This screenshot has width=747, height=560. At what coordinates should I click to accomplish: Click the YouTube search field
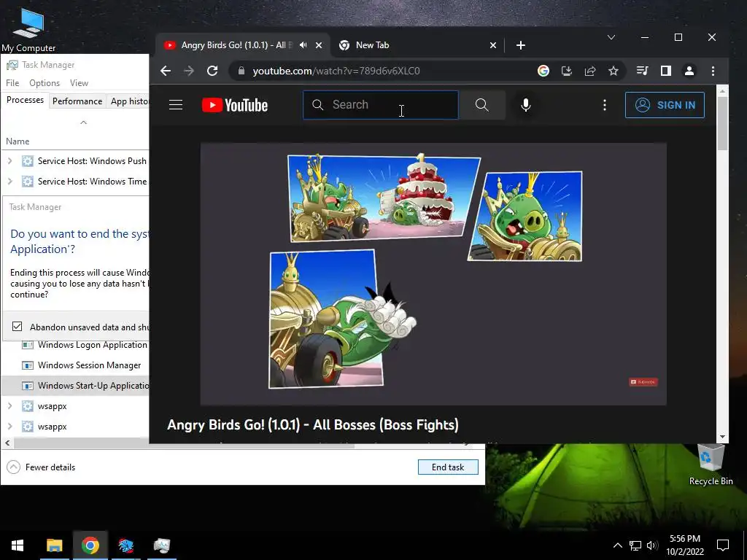click(x=381, y=105)
